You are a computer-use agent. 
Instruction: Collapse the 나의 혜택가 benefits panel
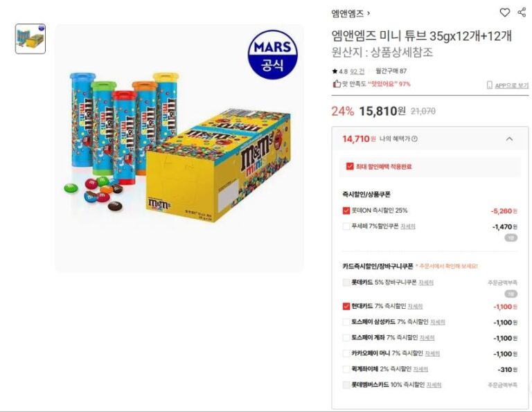point(509,139)
